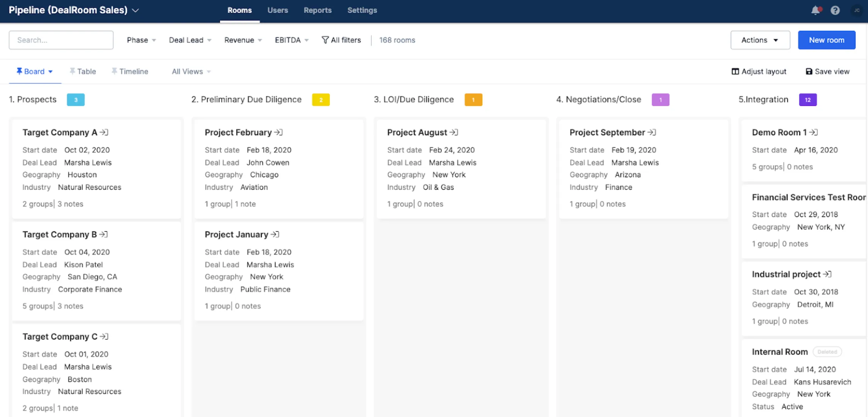The width and height of the screenshot is (868, 417).
Task: Toggle the pin on the Timeline view
Action: coord(114,71)
